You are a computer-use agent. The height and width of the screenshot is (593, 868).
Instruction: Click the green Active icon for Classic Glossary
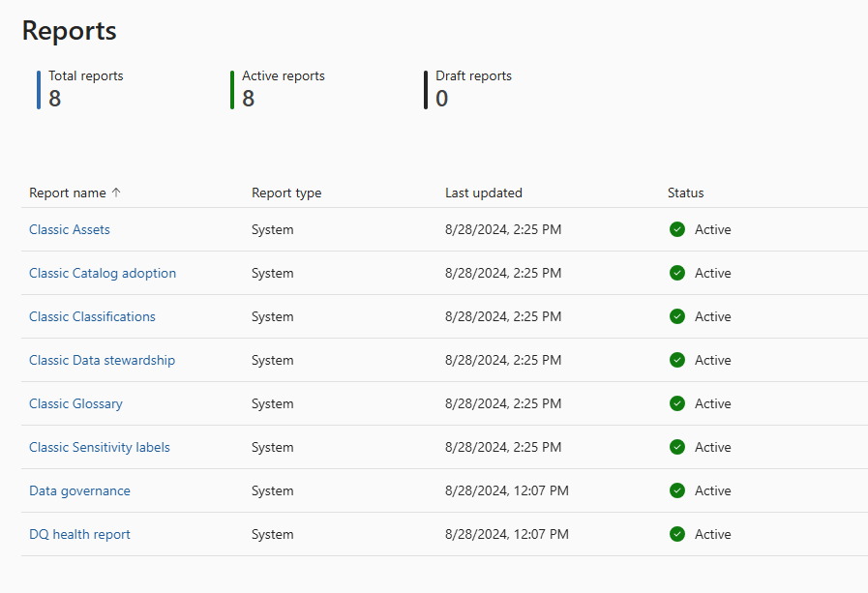677,403
